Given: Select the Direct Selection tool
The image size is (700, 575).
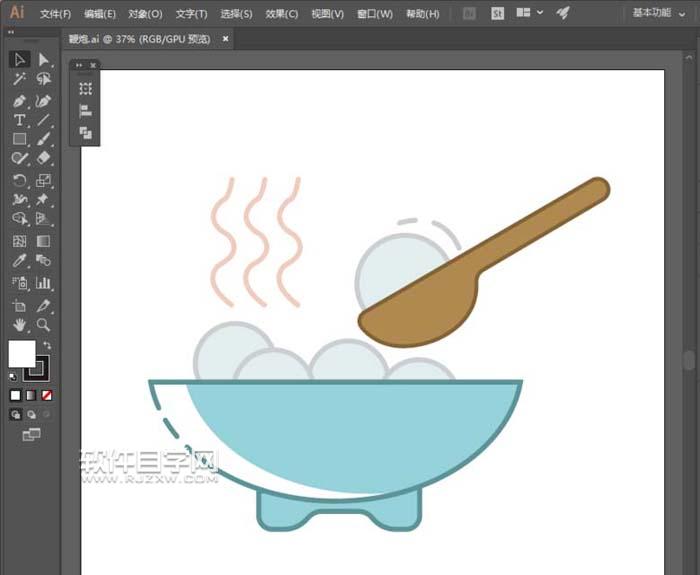Looking at the screenshot, I should coord(43,59).
